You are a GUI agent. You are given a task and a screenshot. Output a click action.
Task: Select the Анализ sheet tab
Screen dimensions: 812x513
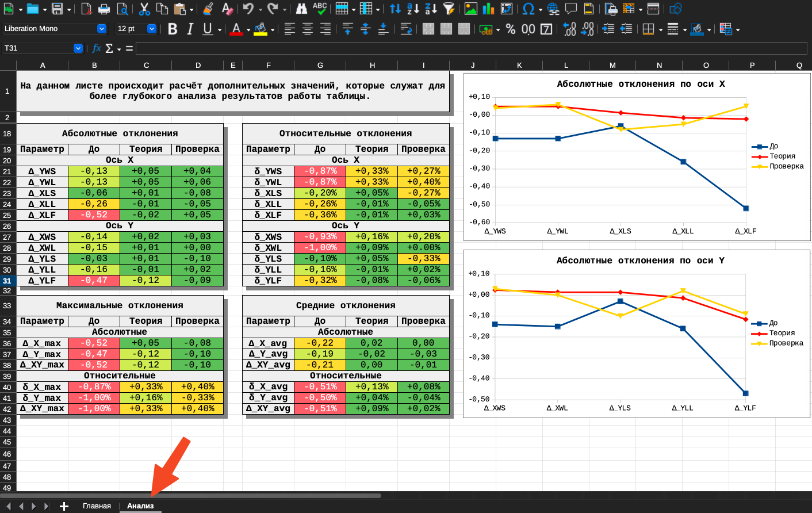(140, 506)
